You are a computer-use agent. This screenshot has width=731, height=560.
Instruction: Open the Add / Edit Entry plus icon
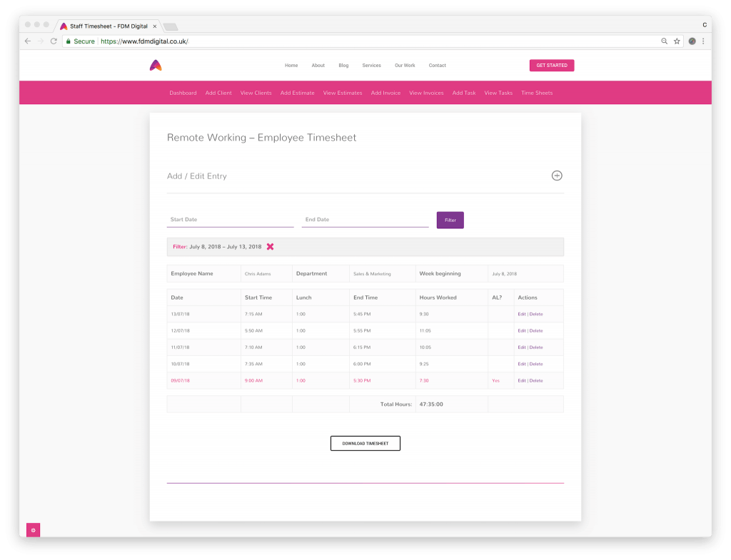point(557,175)
